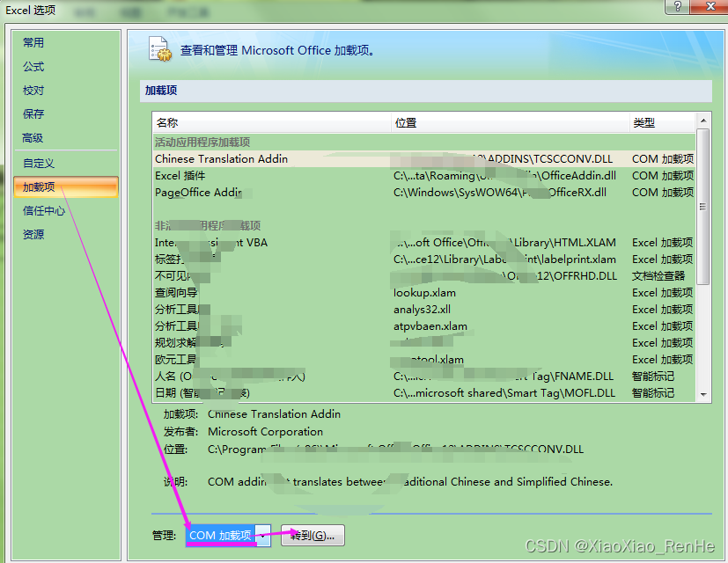The height and width of the screenshot is (563, 728).
Task: Sort add-ins by the 类型 column
Action: (643, 122)
